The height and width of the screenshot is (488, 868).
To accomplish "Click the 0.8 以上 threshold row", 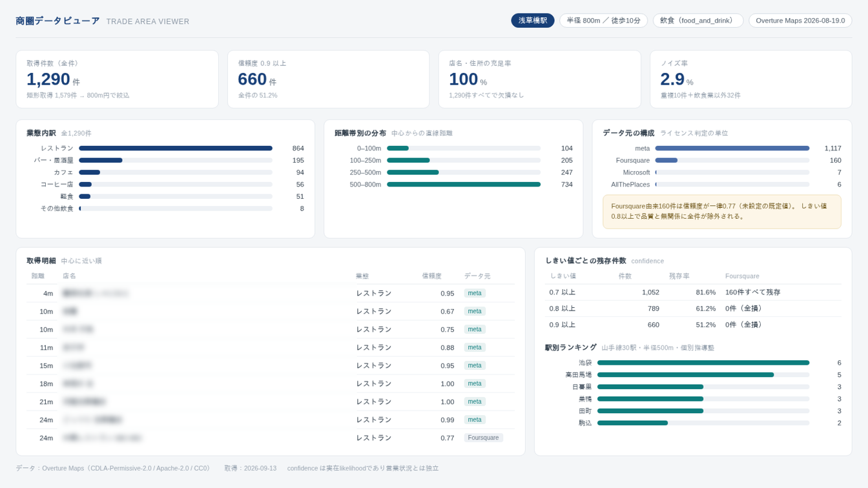I will click(x=693, y=309).
